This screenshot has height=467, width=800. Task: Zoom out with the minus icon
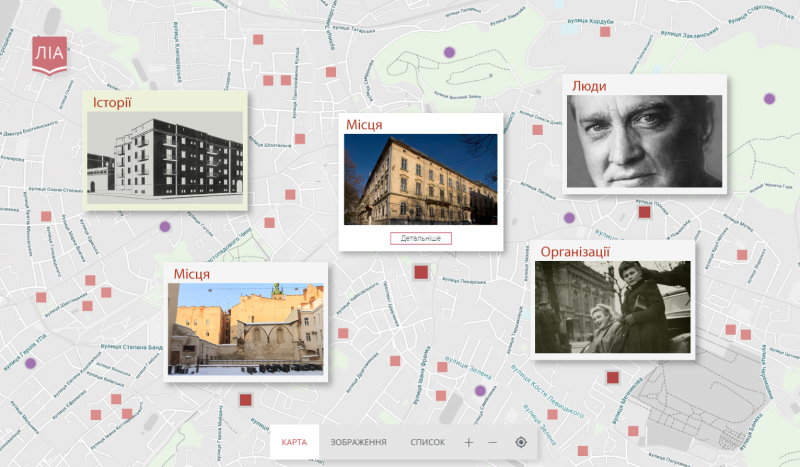tap(492, 442)
